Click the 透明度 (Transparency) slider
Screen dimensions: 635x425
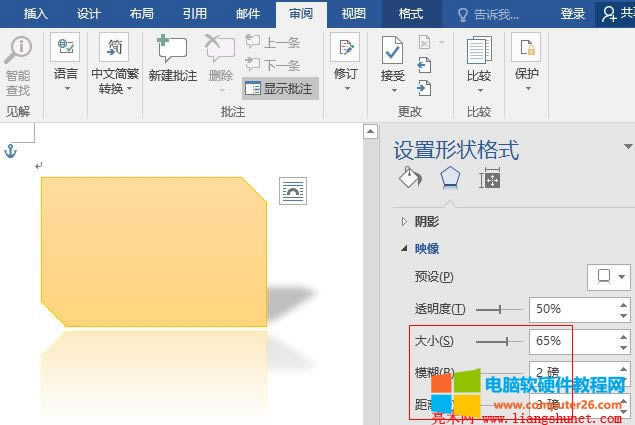(501, 309)
